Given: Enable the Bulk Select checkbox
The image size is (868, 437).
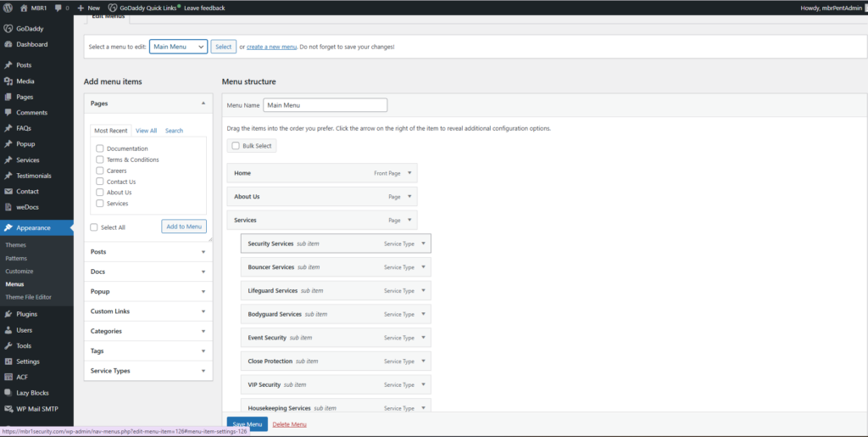Looking at the screenshot, I should coord(236,146).
